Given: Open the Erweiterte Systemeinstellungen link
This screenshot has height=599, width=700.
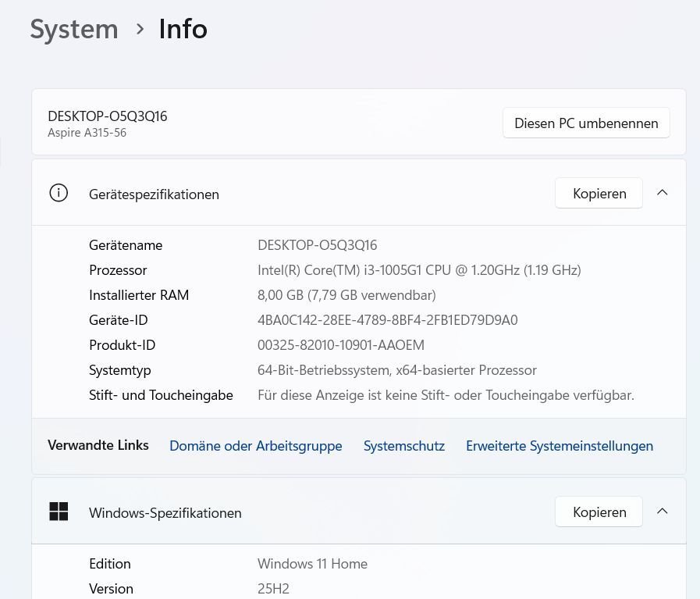Looking at the screenshot, I should (x=559, y=446).
